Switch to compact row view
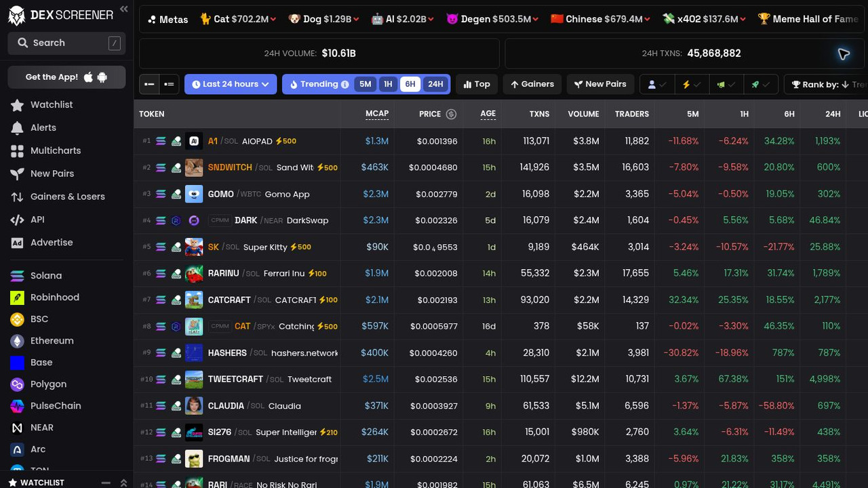 149,84
